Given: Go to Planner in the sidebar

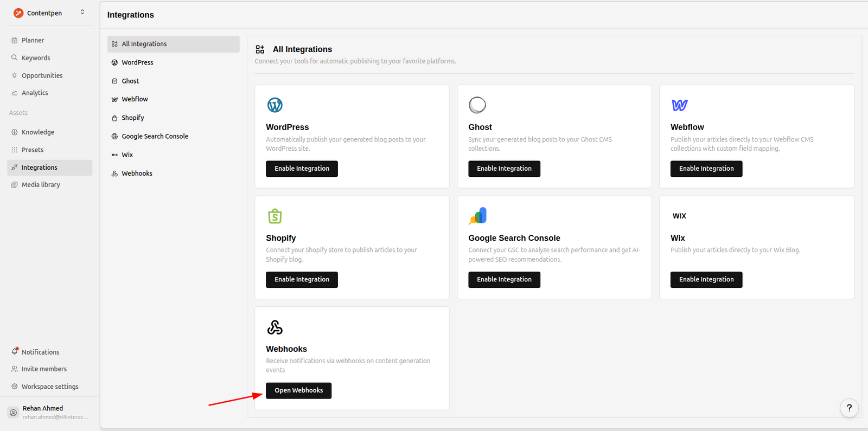Looking at the screenshot, I should [x=33, y=40].
